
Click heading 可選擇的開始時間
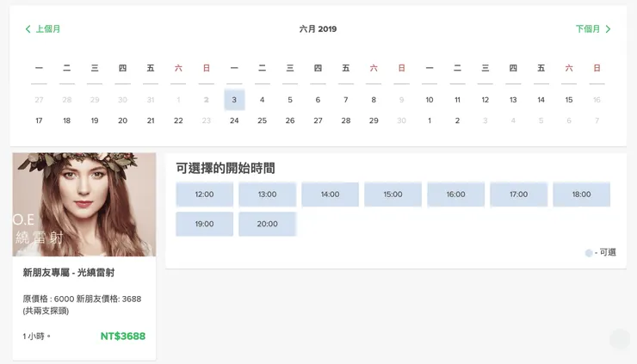click(226, 168)
